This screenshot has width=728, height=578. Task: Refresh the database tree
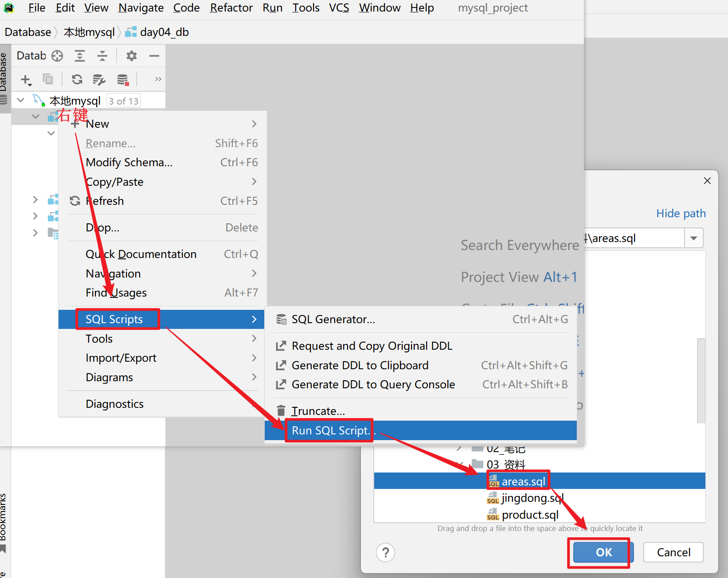coord(77,79)
